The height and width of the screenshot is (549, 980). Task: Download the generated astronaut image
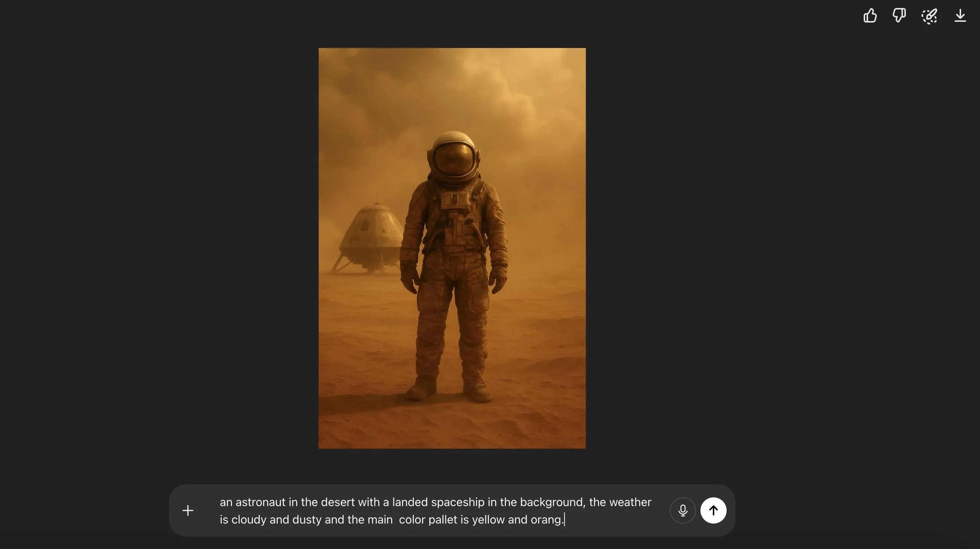pos(960,16)
